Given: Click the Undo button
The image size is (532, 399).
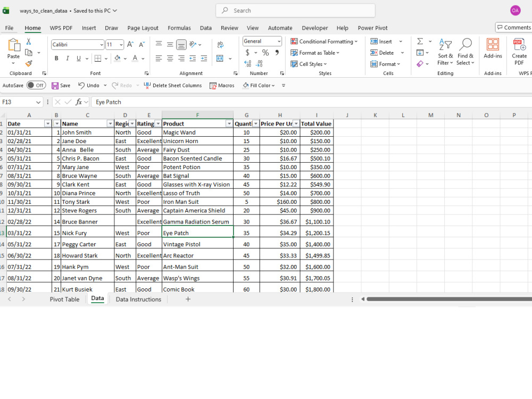Looking at the screenshot, I should point(89,86).
